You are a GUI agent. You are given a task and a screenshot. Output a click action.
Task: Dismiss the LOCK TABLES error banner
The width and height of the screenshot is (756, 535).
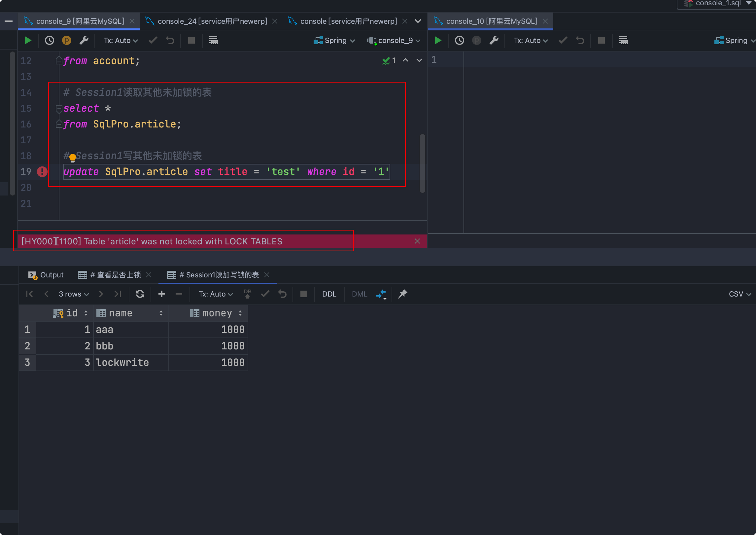click(417, 241)
